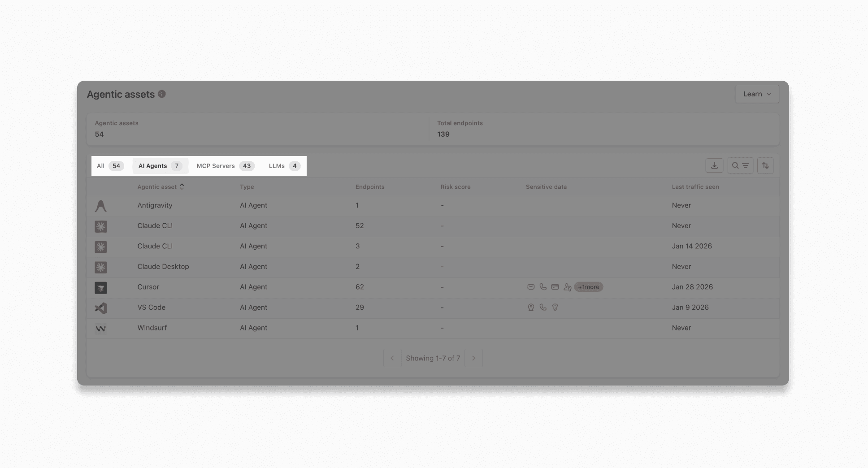Select the LLMs filter tab
The width and height of the screenshot is (868, 468).
click(282, 166)
